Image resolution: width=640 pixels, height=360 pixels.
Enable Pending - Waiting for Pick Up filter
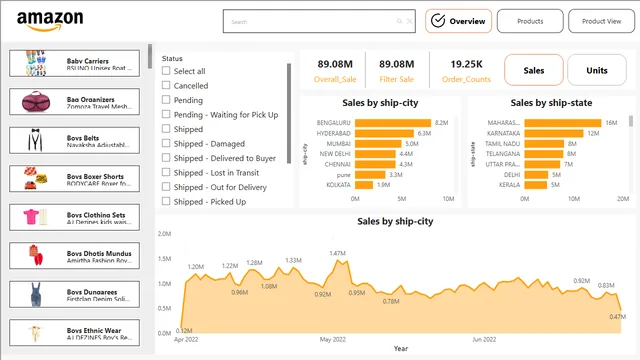tap(166, 114)
